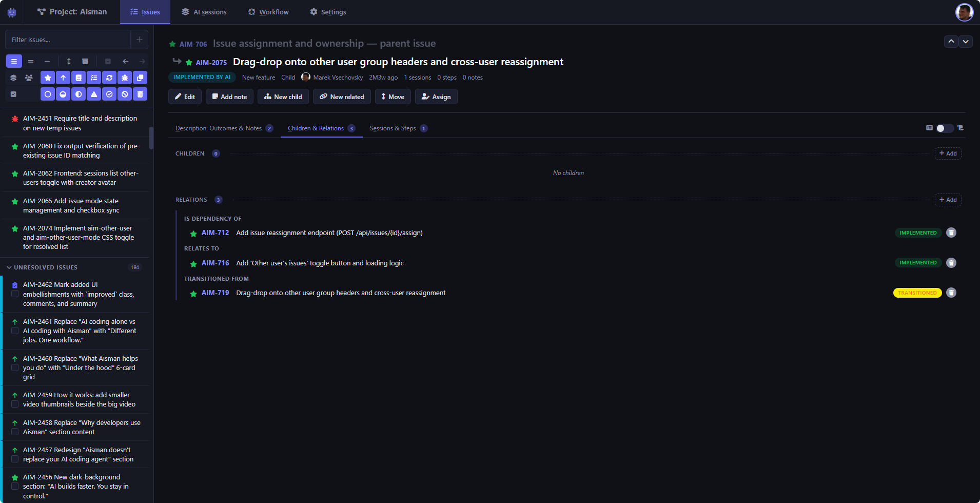Select the checkbox for AIM-2458
980x503 pixels.
click(15, 432)
